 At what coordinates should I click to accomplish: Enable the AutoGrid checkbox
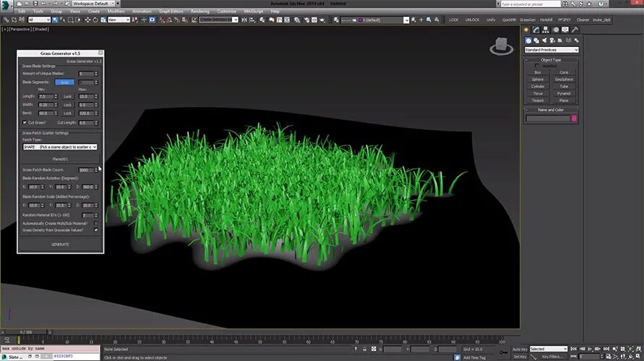point(537,66)
